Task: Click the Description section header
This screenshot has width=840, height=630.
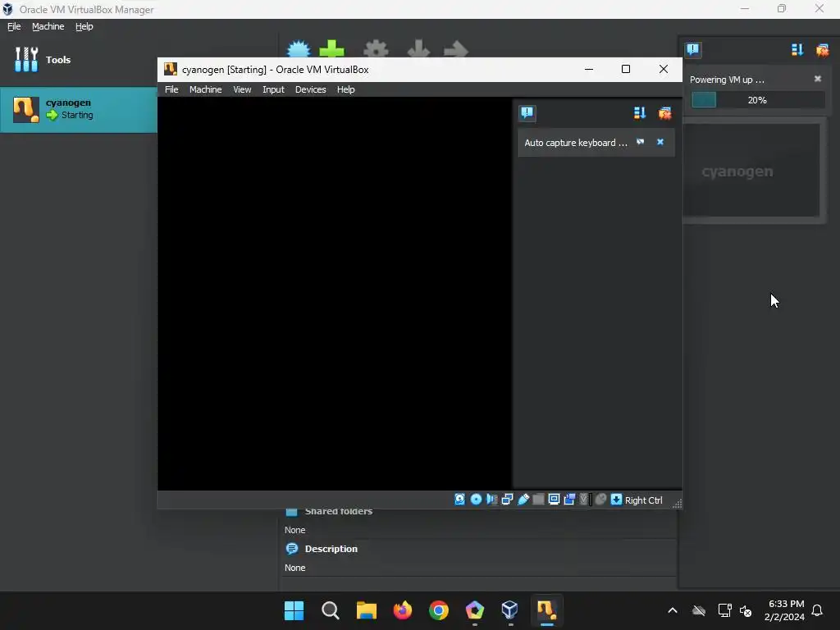Action: [x=331, y=549]
